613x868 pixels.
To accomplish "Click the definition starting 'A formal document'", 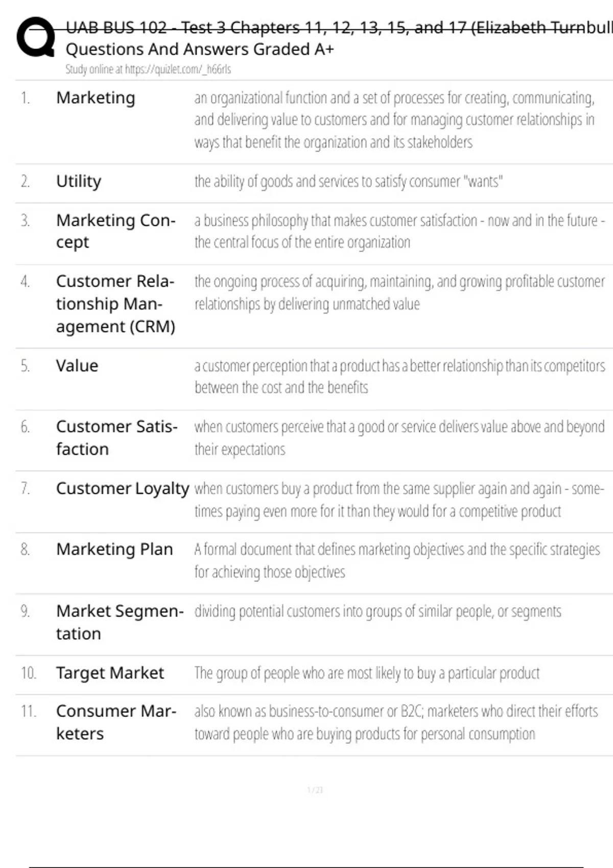I will point(396,561).
